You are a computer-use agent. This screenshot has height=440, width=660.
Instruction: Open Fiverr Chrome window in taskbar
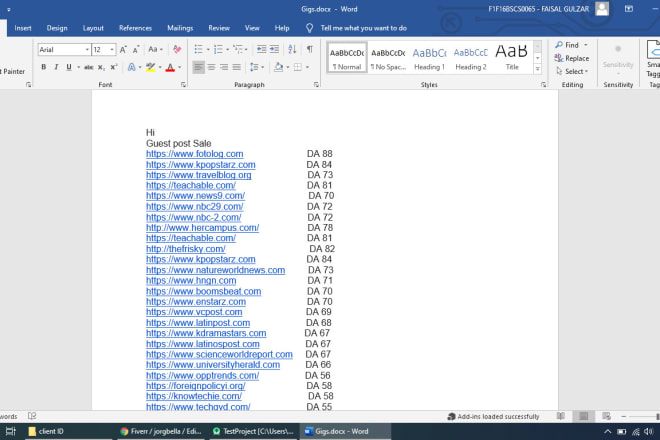point(161,431)
